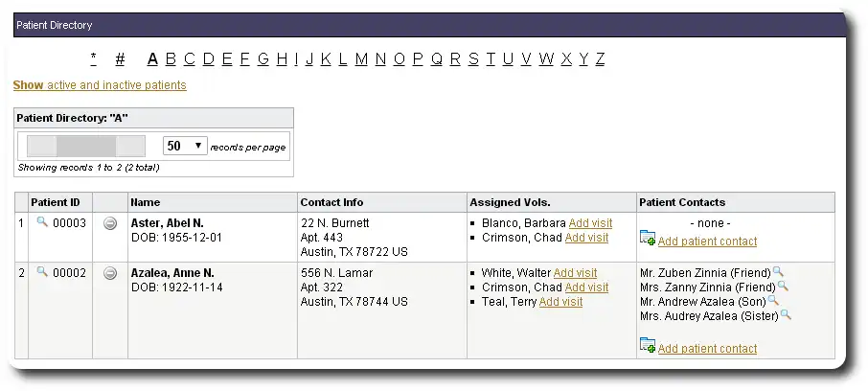This screenshot has width=868, height=391.
Task: View contact Mr. Andrew Azalea magnifier icon
Action: pyautogui.click(x=773, y=301)
